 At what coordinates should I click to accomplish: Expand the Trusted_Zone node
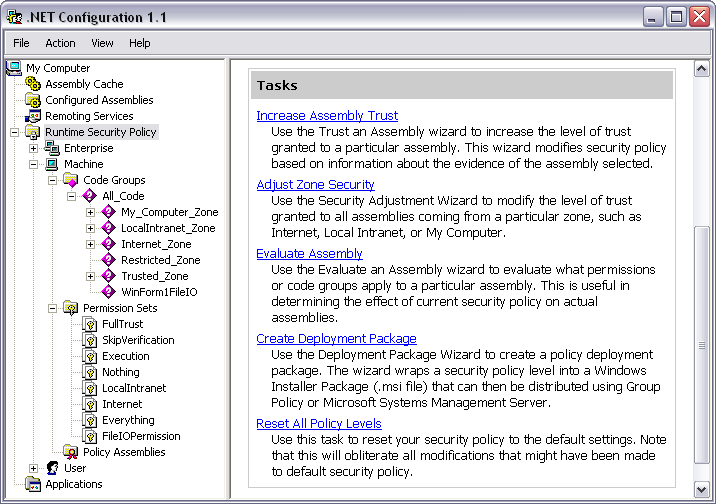tap(90, 276)
